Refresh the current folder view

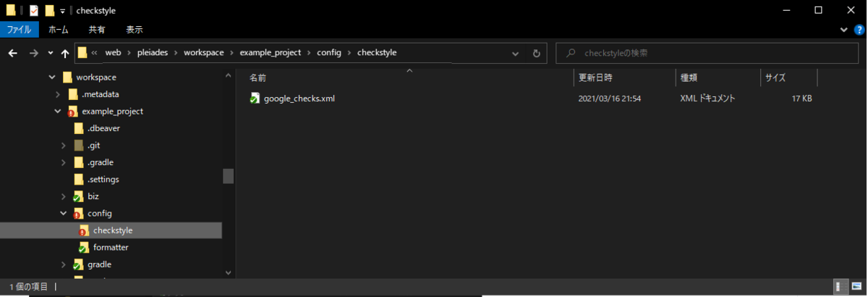pyautogui.click(x=536, y=53)
